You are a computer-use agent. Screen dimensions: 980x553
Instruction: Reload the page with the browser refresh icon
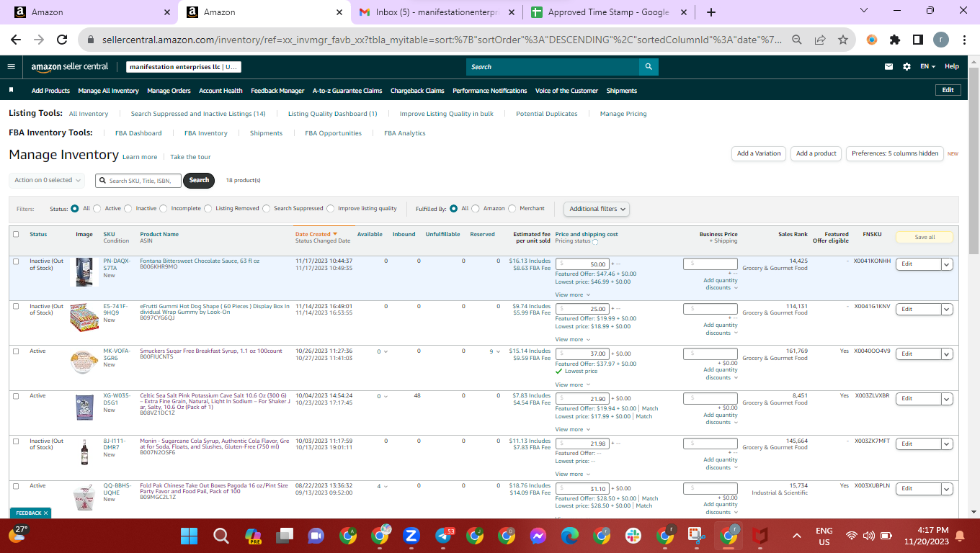tap(62, 40)
